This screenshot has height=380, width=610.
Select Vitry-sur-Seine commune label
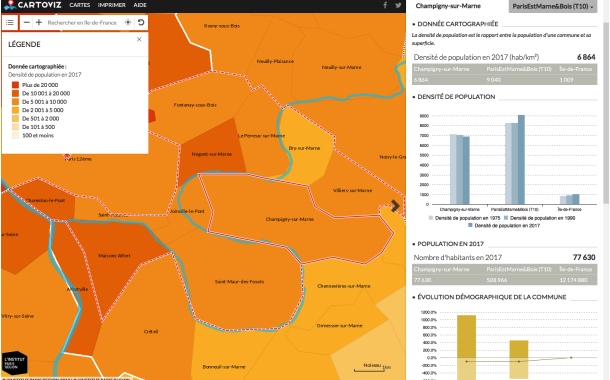[x=18, y=316]
